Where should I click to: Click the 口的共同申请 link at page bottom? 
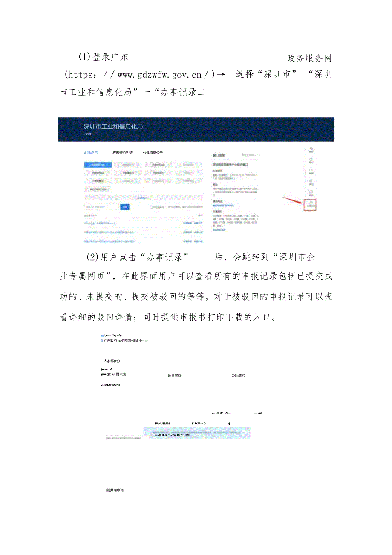click(x=113, y=491)
